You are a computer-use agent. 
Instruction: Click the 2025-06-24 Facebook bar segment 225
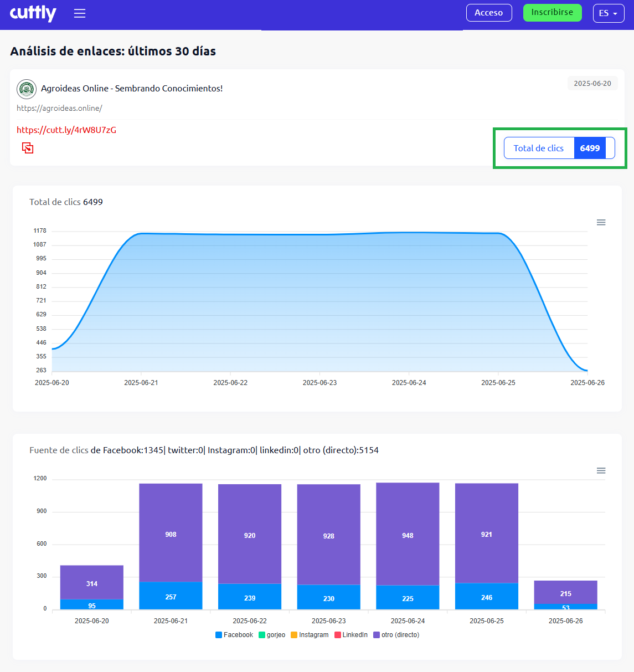coord(408,598)
